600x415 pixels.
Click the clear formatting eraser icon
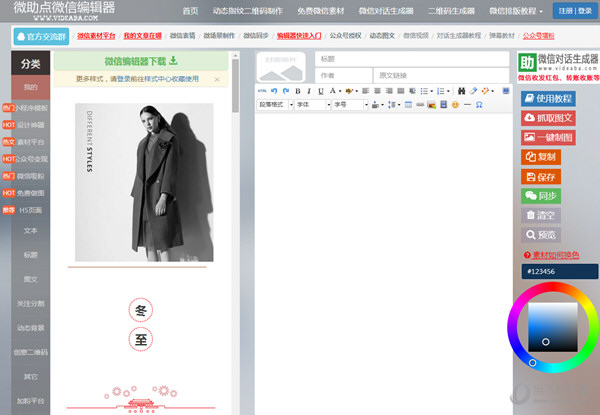point(473,91)
